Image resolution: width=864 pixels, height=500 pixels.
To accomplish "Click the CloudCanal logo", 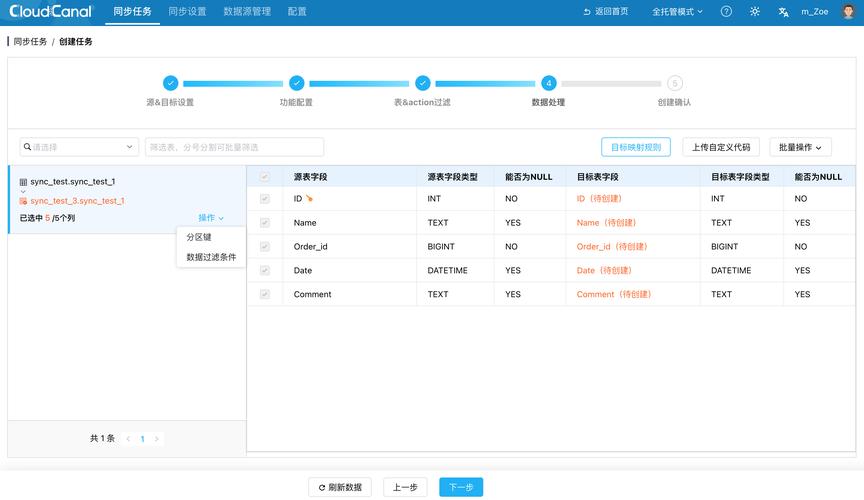I will pyautogui.click(x=51, y=11).
